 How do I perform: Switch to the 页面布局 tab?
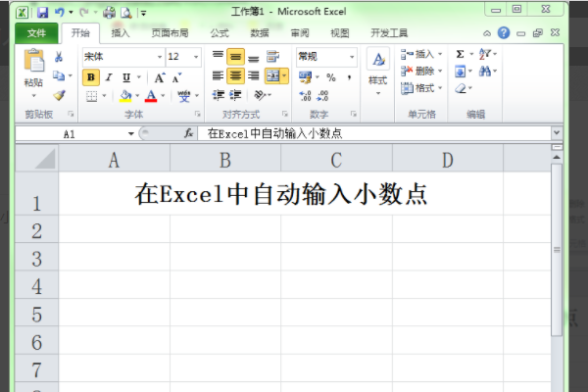click(170, 33)
